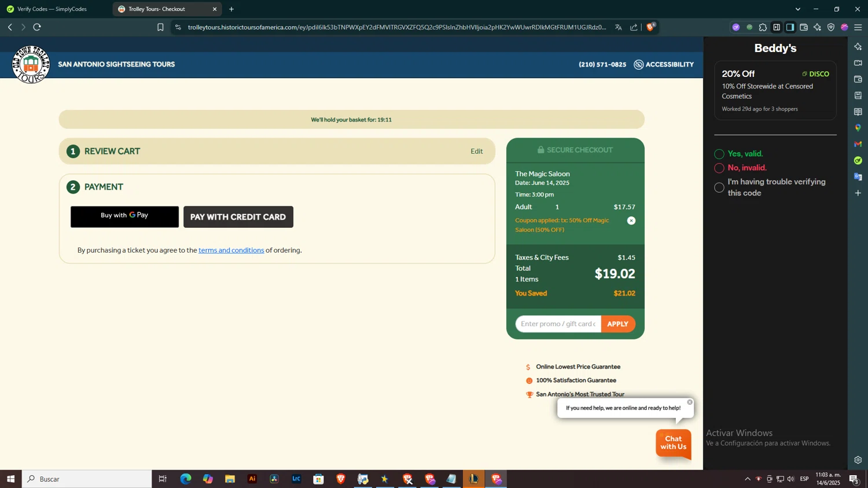Open the volume control in system tray

pyautogui.click(x=791, y=479)
